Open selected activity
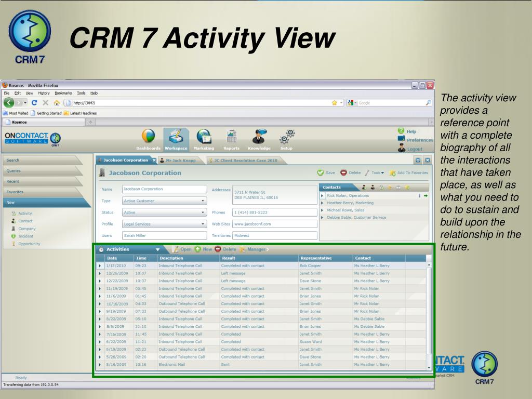532x399 pixels. point(182,249)
